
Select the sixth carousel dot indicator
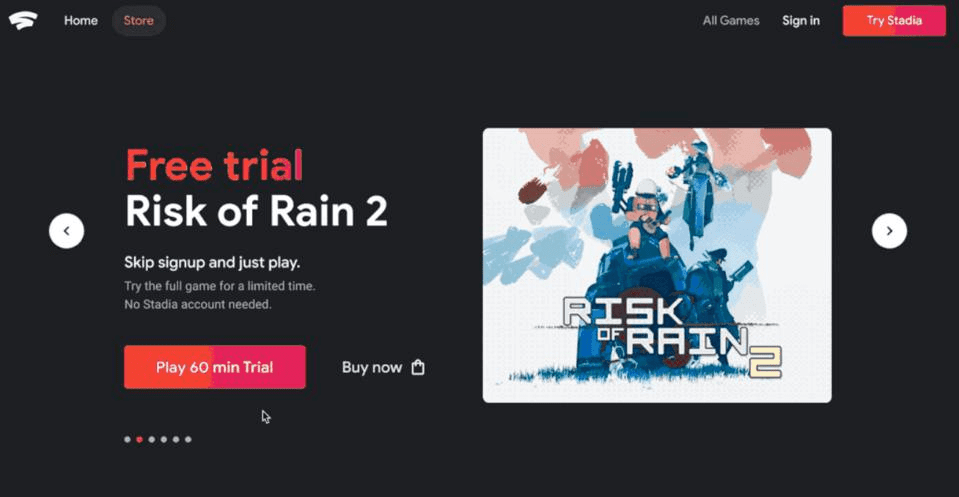point(188,439)
